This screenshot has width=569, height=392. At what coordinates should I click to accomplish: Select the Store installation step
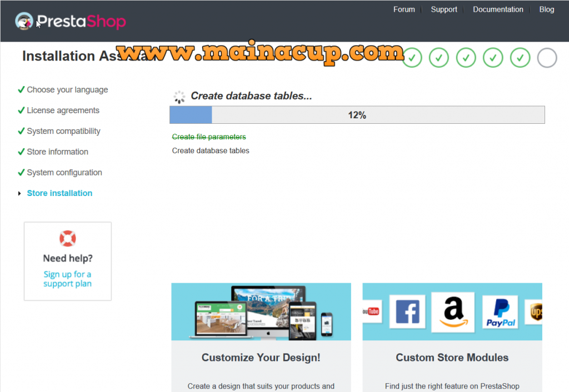coord(59,193)
